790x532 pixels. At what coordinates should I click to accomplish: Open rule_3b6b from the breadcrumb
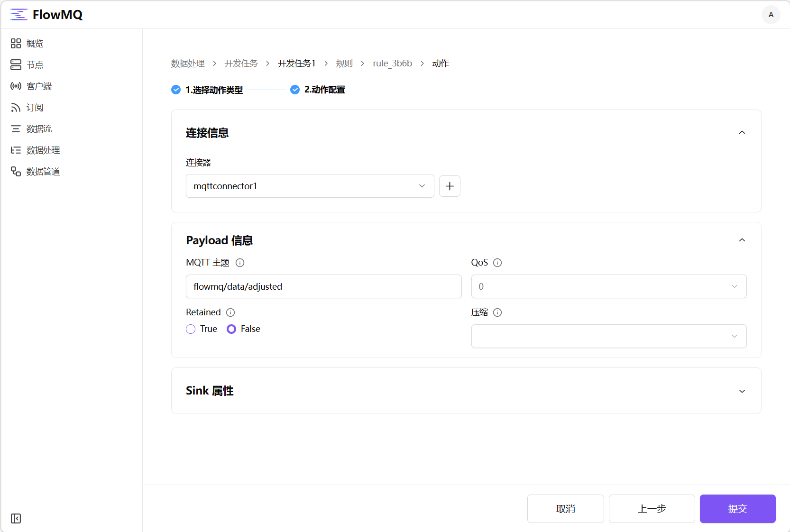(392, 63)
